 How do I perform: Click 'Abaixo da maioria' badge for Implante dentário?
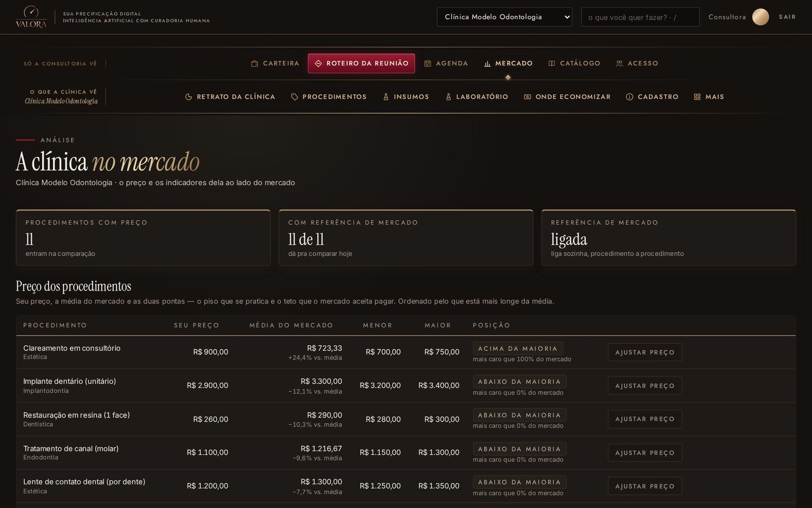520,382
